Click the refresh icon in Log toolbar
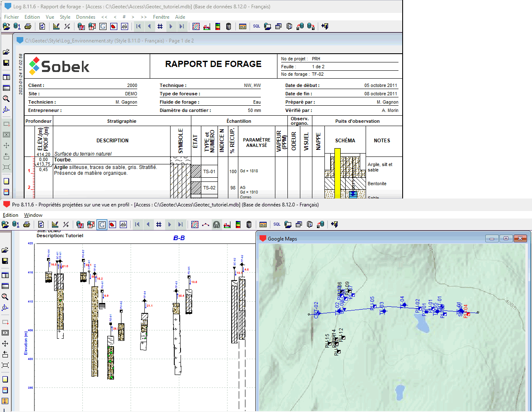The height and width of the screenshot is (412, 532). click(42, 26)
